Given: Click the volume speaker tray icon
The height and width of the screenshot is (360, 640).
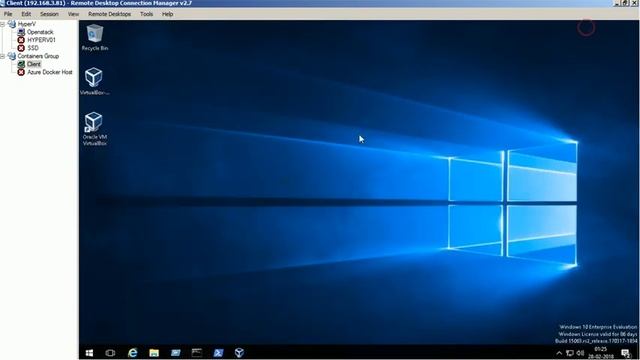Looking at the screenshot, I should 580,353.
